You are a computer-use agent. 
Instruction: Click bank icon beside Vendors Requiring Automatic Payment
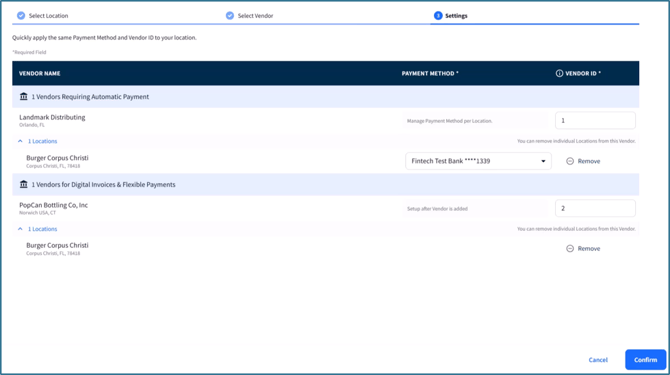pos(24,97)
